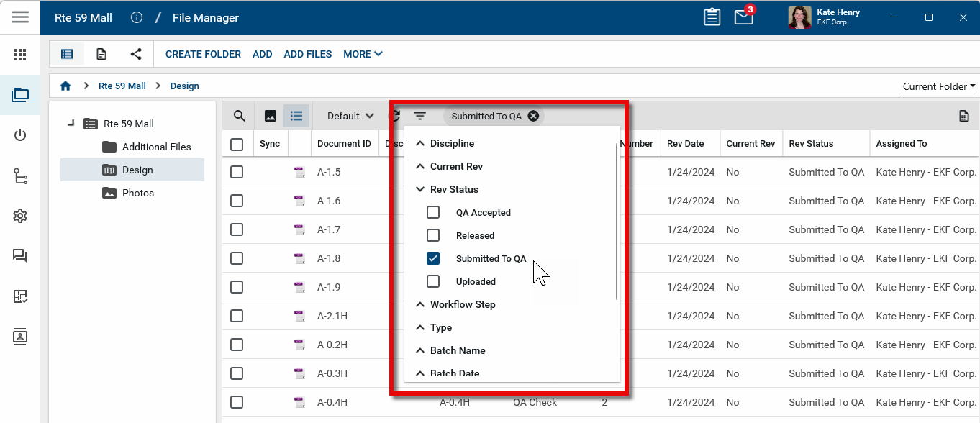The width and height of the screenshot is (980, 423).
Task: Open the MORE menu
Action: tap(363, 54)
